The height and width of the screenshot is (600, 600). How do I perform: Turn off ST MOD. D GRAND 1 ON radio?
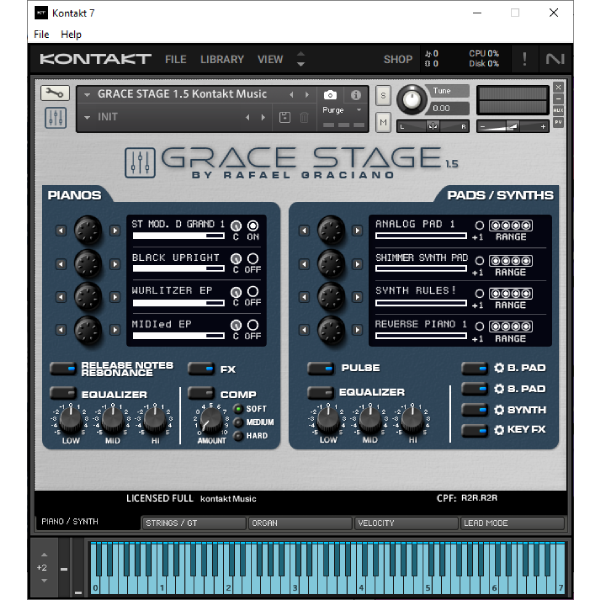253,225
